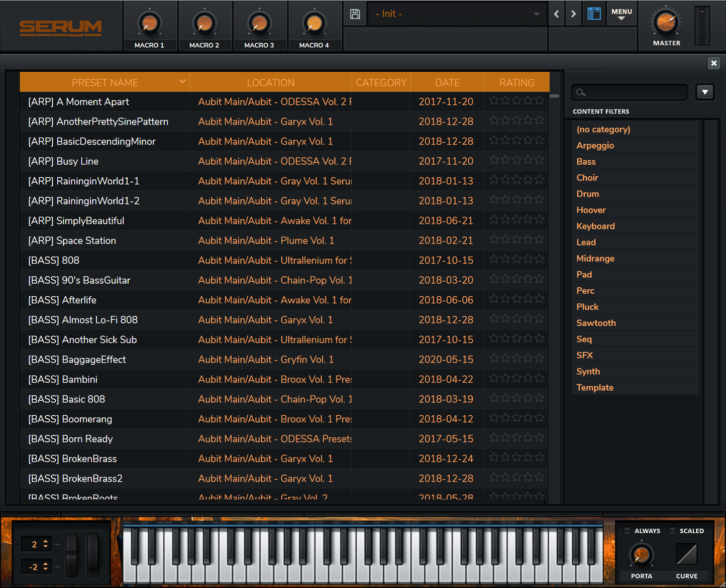Filter by (no category)

point(636,129)
